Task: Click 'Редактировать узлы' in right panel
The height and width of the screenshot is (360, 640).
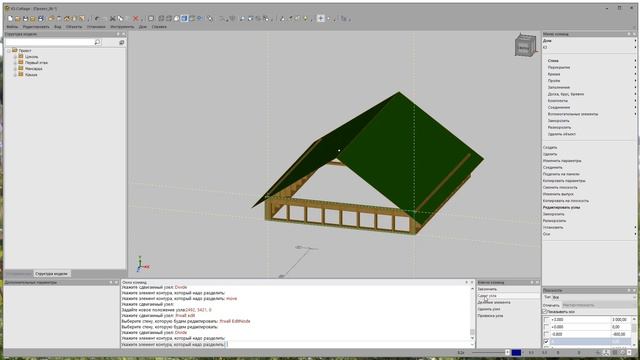Action: [561, 207]
